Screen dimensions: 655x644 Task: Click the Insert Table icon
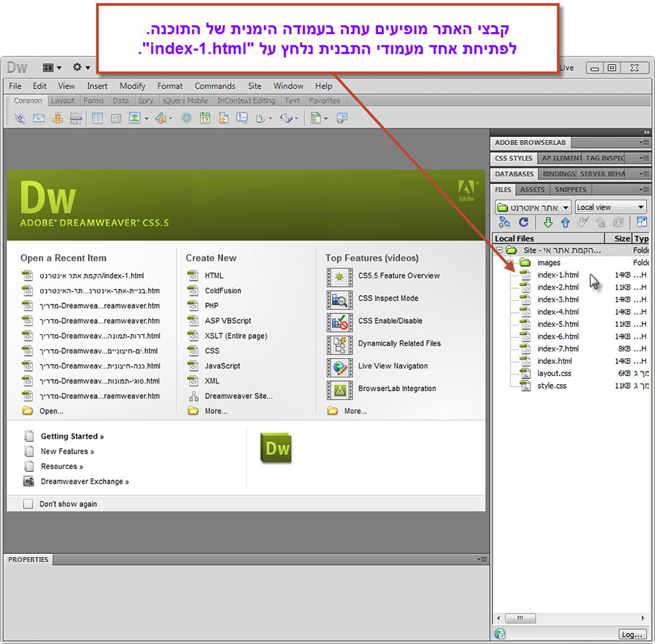[98, 118]
